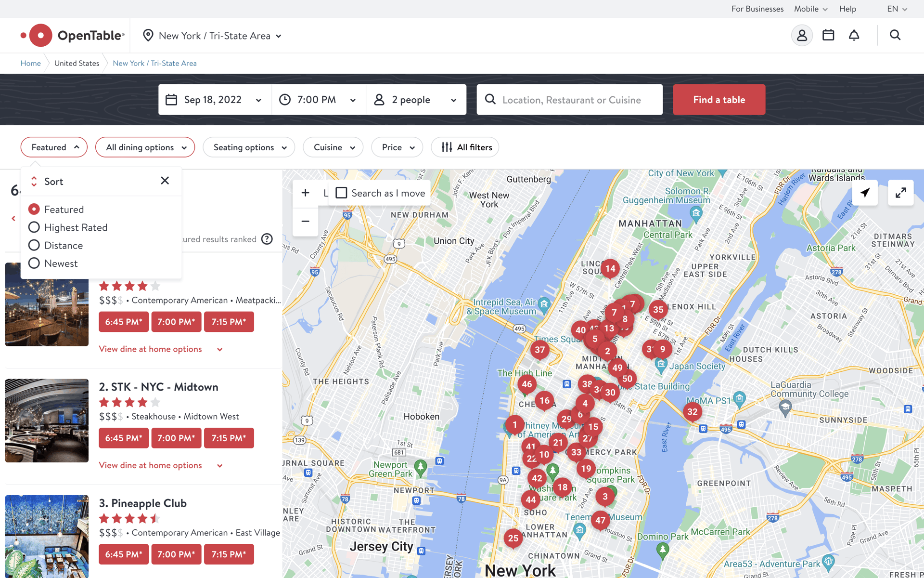
Task: Click the previous page arrow
Action: coord(13,219)
